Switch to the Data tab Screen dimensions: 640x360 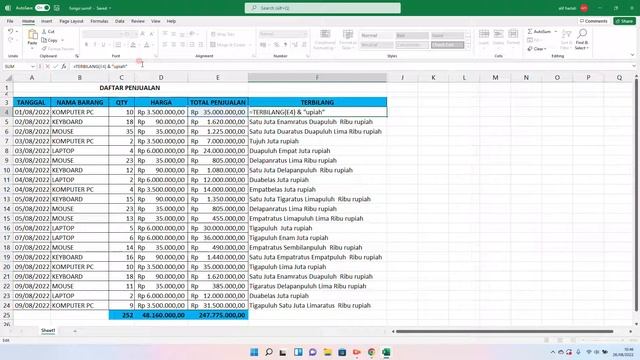120,21
